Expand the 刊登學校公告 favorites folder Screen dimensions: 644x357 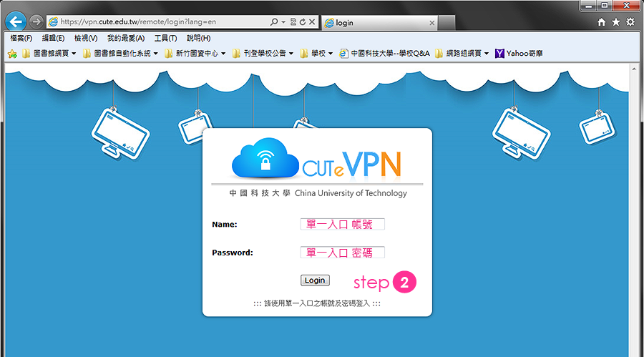263,54
